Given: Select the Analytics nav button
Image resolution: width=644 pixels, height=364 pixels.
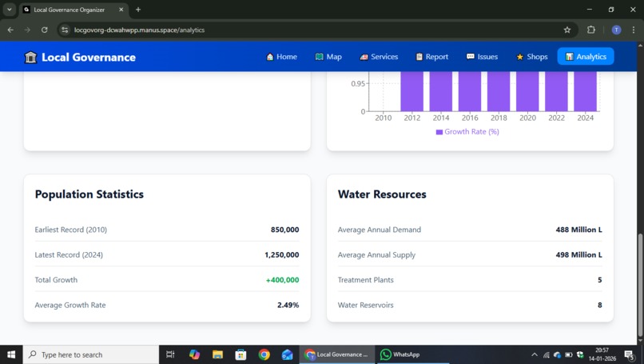Looking at the screenshot, I should coord(586,57).
